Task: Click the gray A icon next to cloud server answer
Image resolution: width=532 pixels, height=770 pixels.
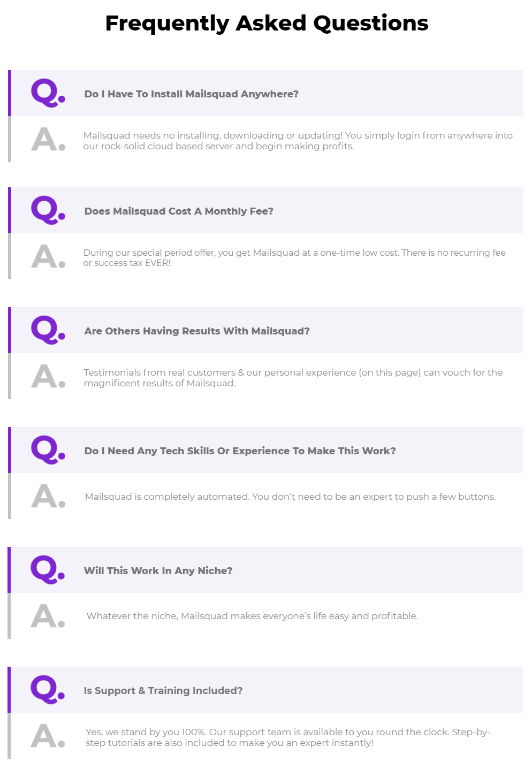Action: [x=48, y=140]
